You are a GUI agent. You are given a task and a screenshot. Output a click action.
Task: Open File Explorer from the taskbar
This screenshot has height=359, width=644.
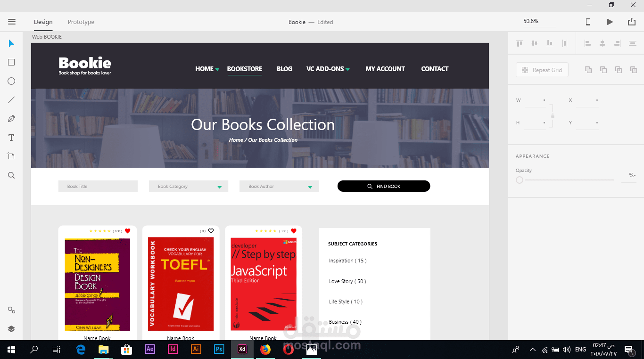[104, 350]
